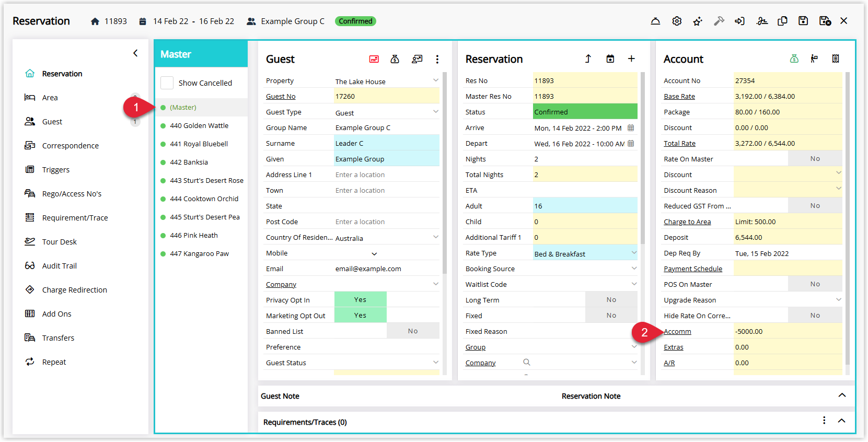Click the red credit card icon in the Guest panel
This screenshot has width=868, height=442.
[x=374, y=59]
